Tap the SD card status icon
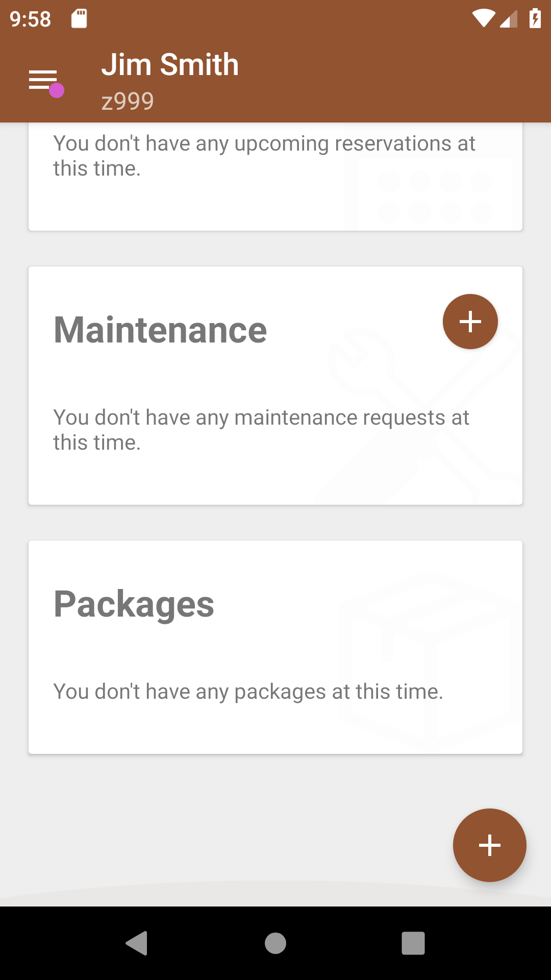The image size is (551, 980). 79,19
